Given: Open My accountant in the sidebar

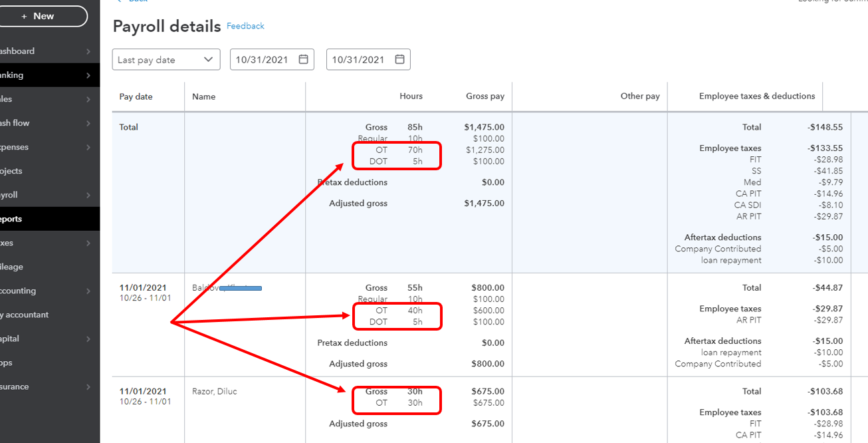Looking at the screenshot, I should coord(25,315).
